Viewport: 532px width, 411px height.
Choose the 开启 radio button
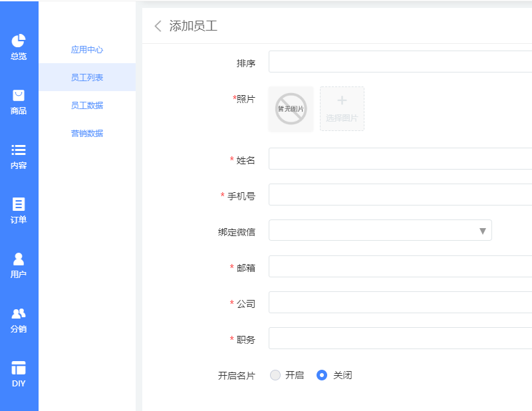pos(275,375)
